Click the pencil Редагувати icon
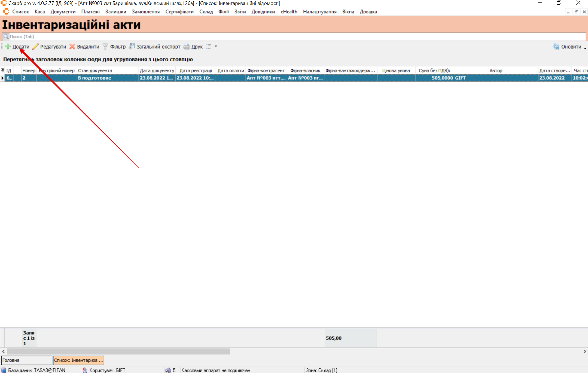This screenshot has height=373, width=588. coord(35,47)
